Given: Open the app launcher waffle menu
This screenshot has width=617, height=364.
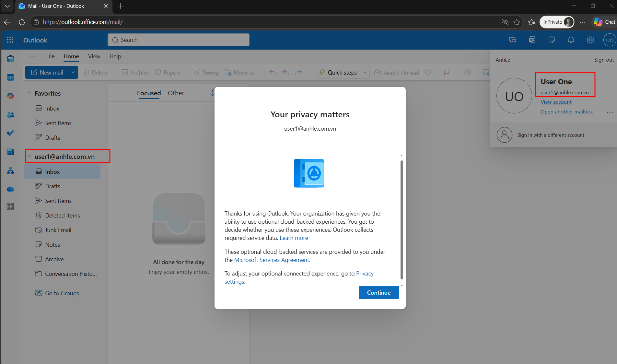Looking at the screenshot, I should coord(10,40).
